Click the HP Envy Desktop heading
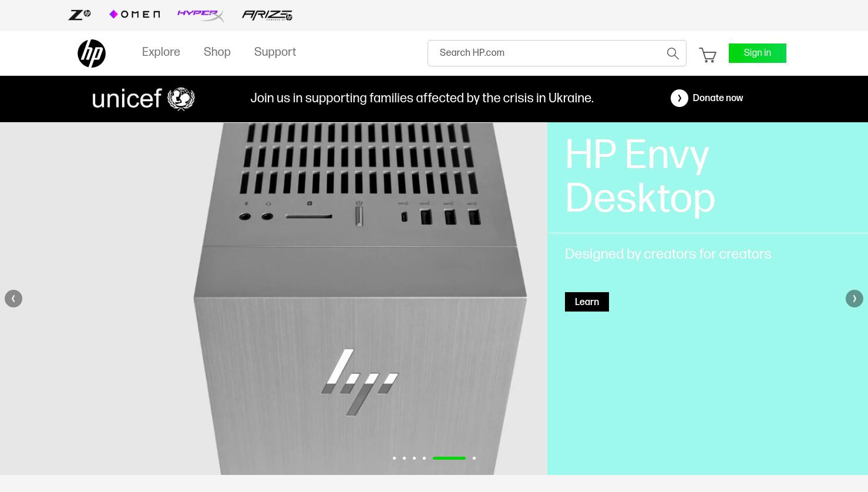 (x=640, y=176)
